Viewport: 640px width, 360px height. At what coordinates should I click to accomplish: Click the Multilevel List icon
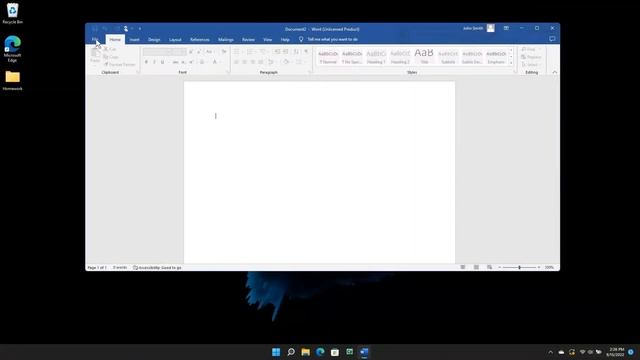click(263, 52)
